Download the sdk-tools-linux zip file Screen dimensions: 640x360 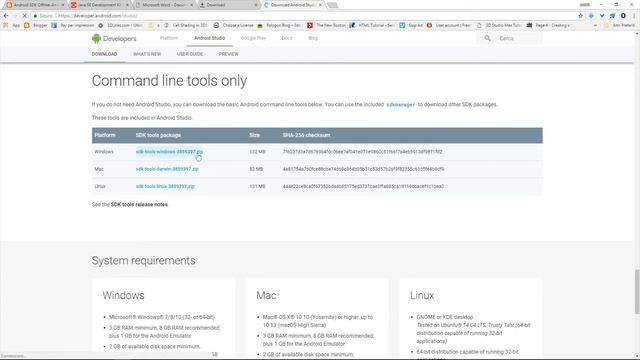(165, 186)
